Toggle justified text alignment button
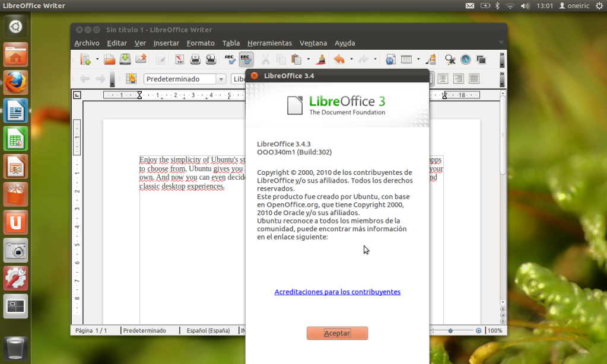Viewport: 607px width, 364px height. (x=474, y=79)
